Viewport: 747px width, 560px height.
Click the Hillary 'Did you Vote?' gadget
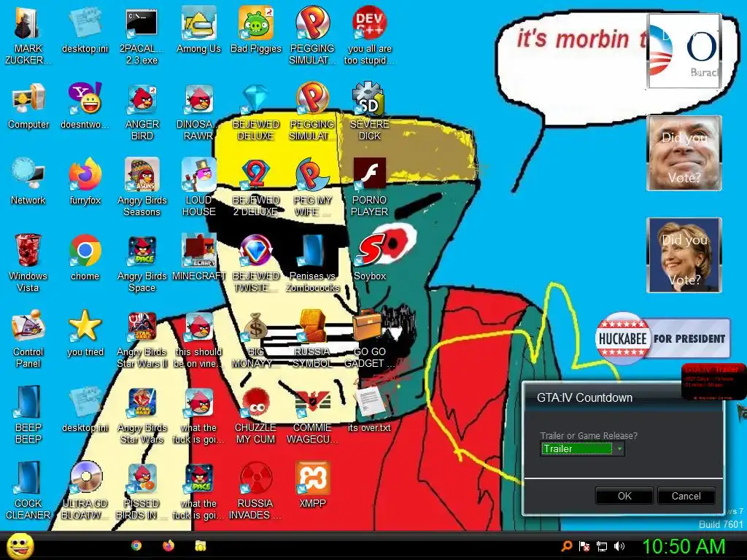tap(684, 255)
